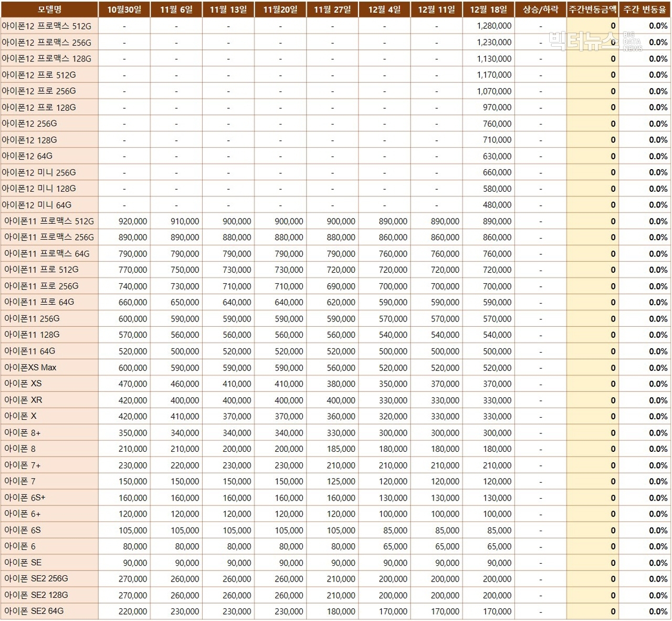Viewport: 672px width, 621px height.
Task: Select the 아이폰11 프로 64G model name
Action: 39,302
